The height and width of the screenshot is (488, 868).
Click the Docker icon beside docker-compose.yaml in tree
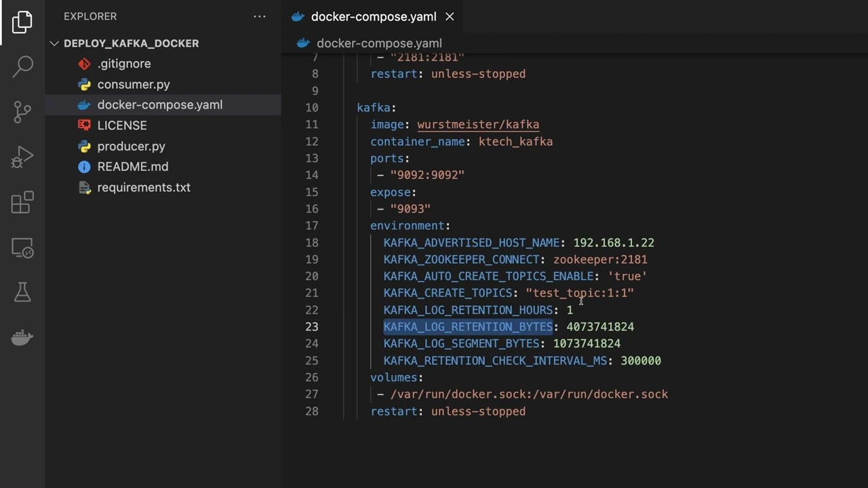[x=84, y=105]
